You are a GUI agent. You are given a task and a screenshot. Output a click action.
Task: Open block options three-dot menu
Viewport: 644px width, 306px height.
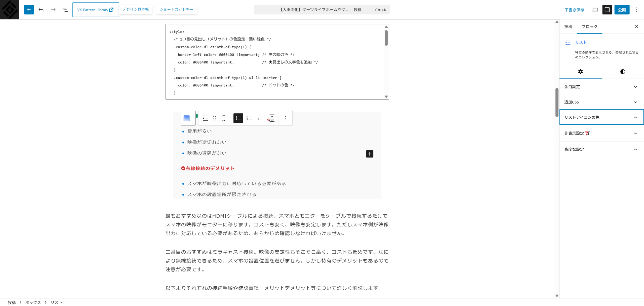pyautogui.click(x=285, y=118)
